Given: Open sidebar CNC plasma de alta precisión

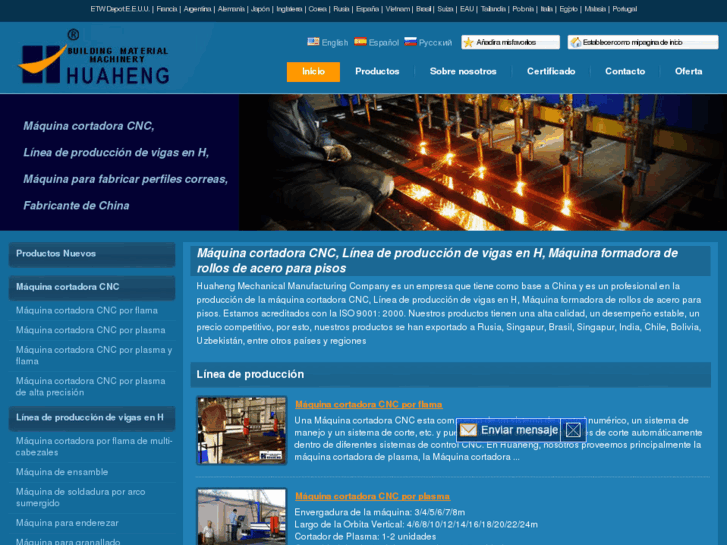Looking at the screenshot, I should pos(90,386).
